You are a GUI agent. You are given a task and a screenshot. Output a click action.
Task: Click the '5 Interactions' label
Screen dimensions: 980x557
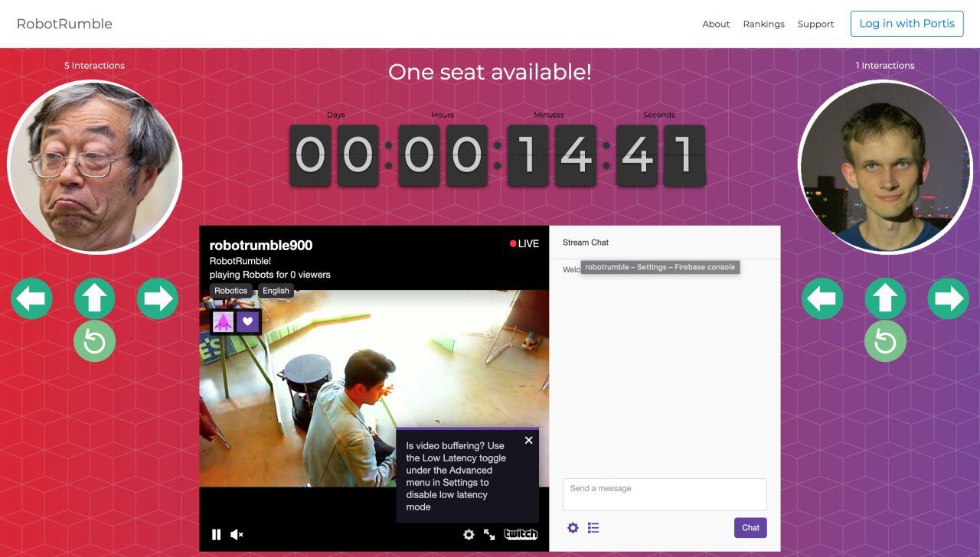[x=94, y=66]
